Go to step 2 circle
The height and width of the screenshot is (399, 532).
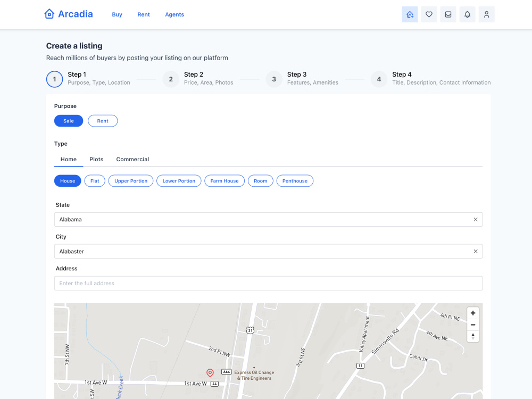(171, 79)
